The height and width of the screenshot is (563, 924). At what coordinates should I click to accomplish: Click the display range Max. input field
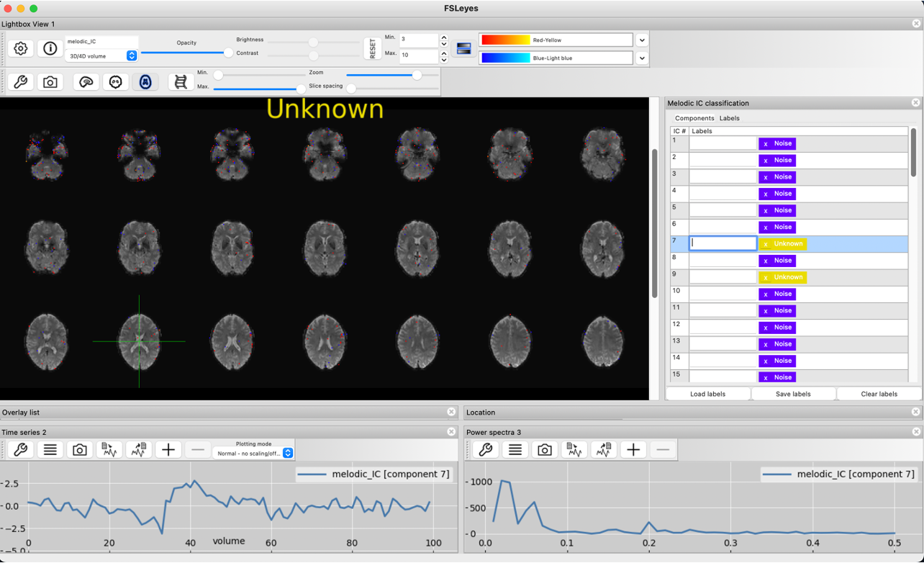click(419, 55)
